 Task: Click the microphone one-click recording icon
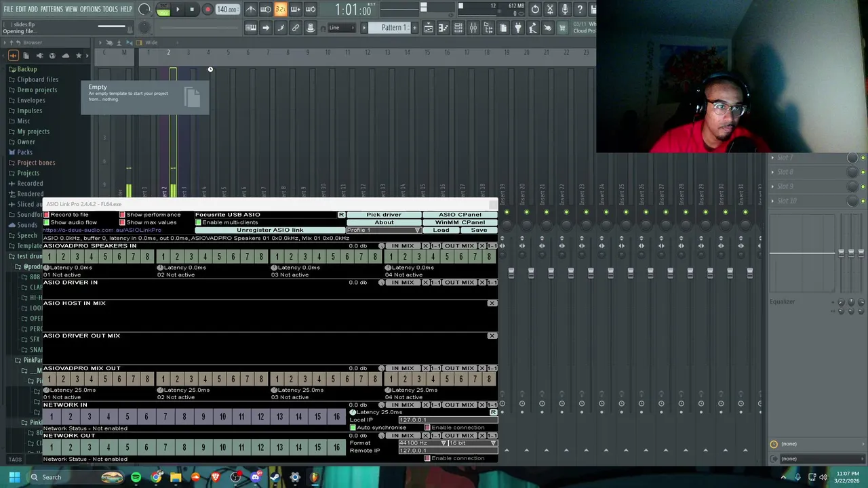[x=565, y=9]
